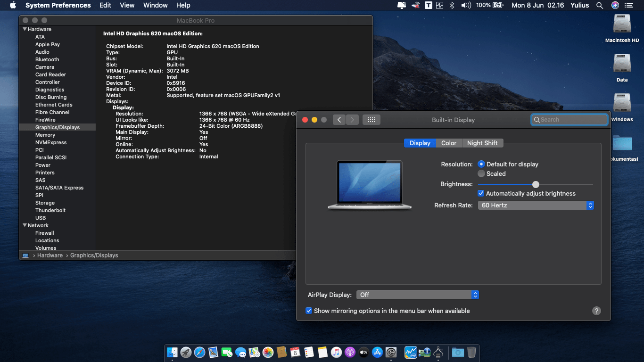The width and height of the screenshot is (644, 362).
Task: Click the Brightness slider
Action: (x=536, y=184)
